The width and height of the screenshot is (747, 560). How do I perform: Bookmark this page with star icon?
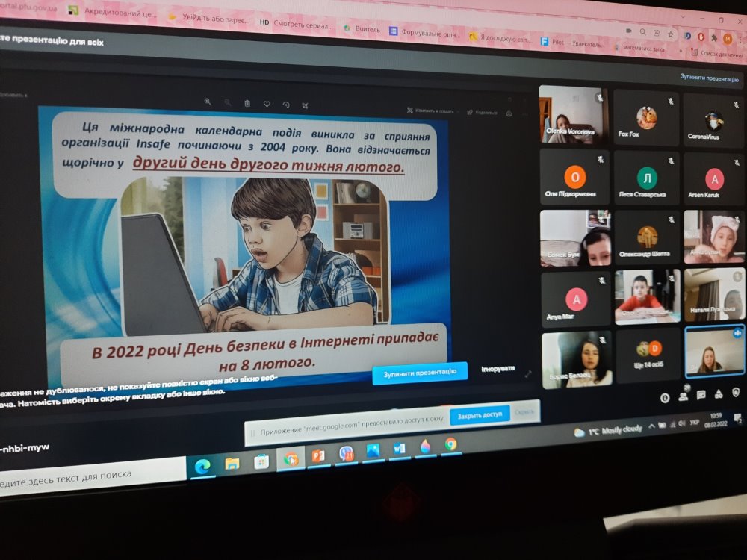click(x=670, y=34)
